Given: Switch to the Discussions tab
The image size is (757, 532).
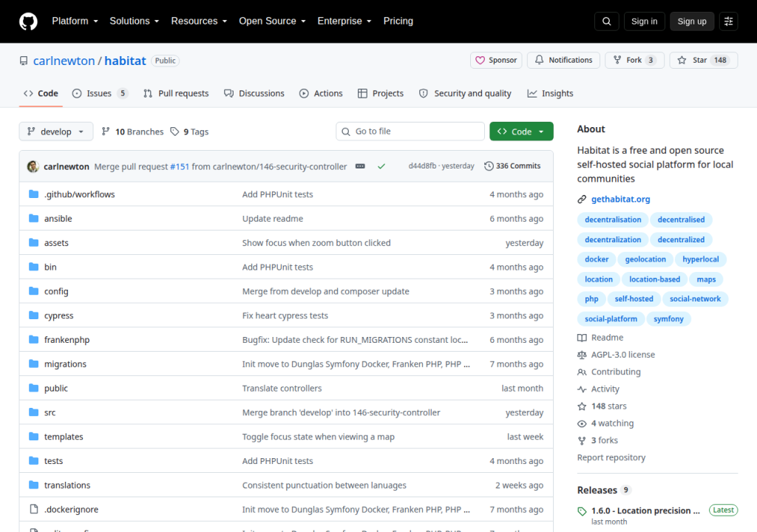Looking at the screenshot, I should pyautogui.click(x=254, y=94).
